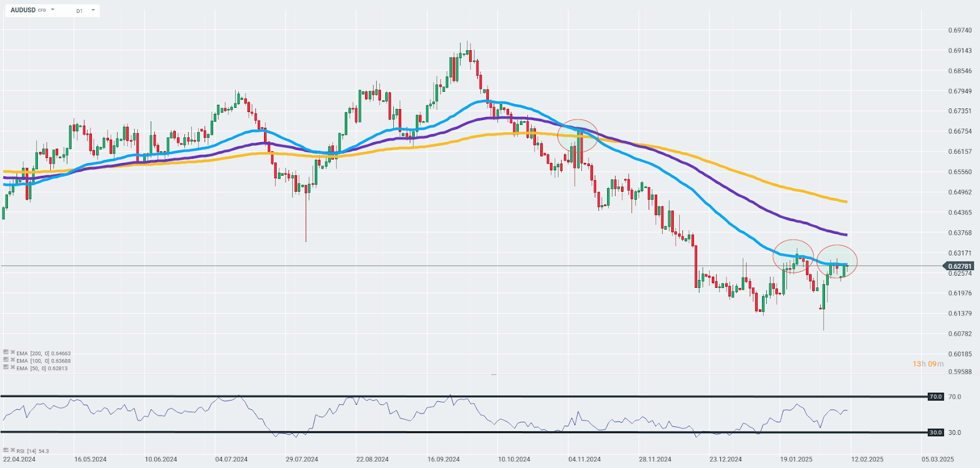Click date axis label 19.01.2025

pos(796,459)
